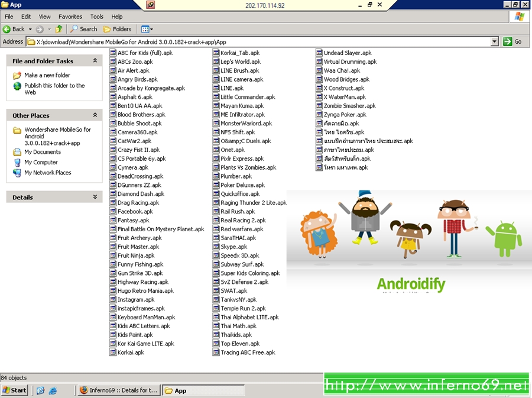The image size is (532, 398).
Task: Click file name Real Racing 2.apk
Action: 244,220
